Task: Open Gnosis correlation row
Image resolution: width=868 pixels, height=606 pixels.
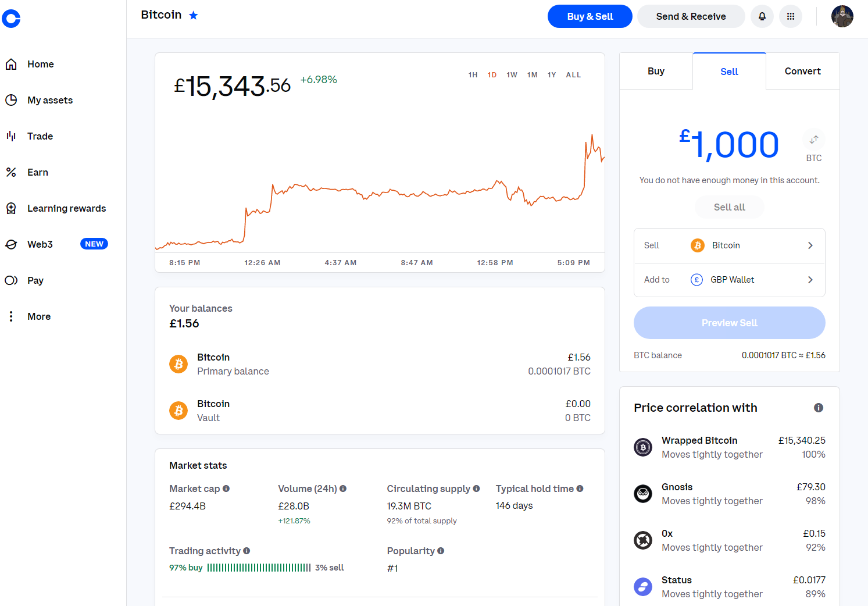Action: (x=730, y=494)
